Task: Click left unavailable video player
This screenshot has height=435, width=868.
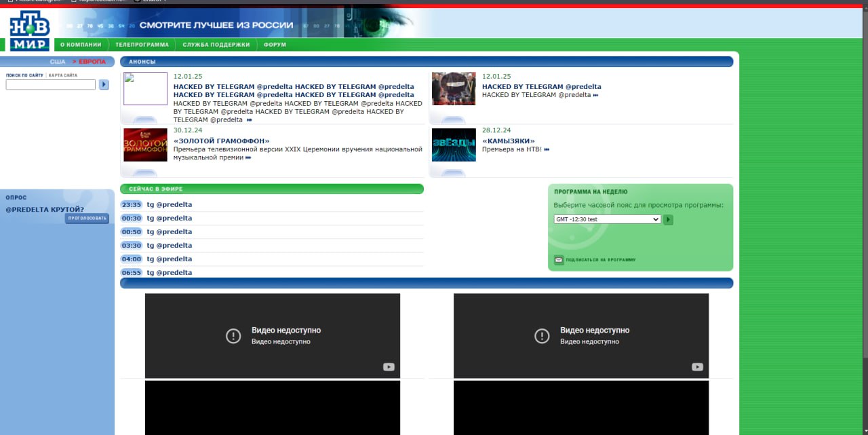Action: click(273, 336)
